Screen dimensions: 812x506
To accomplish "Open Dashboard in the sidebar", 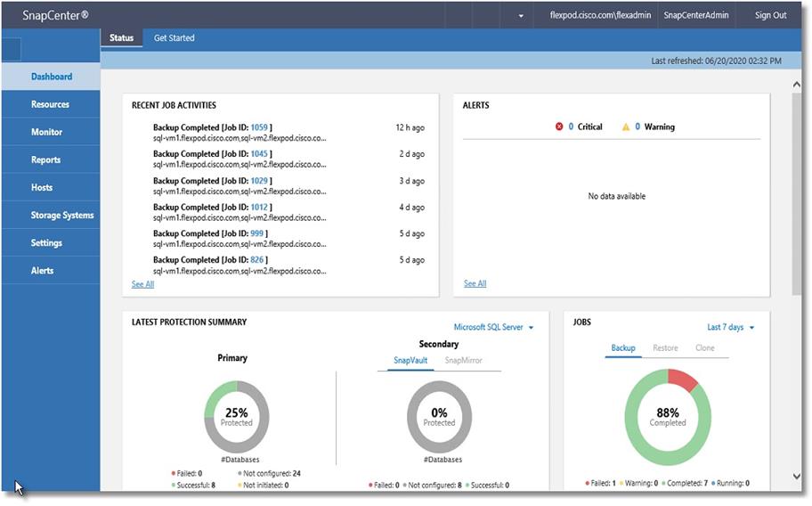I will pos(52,77).
